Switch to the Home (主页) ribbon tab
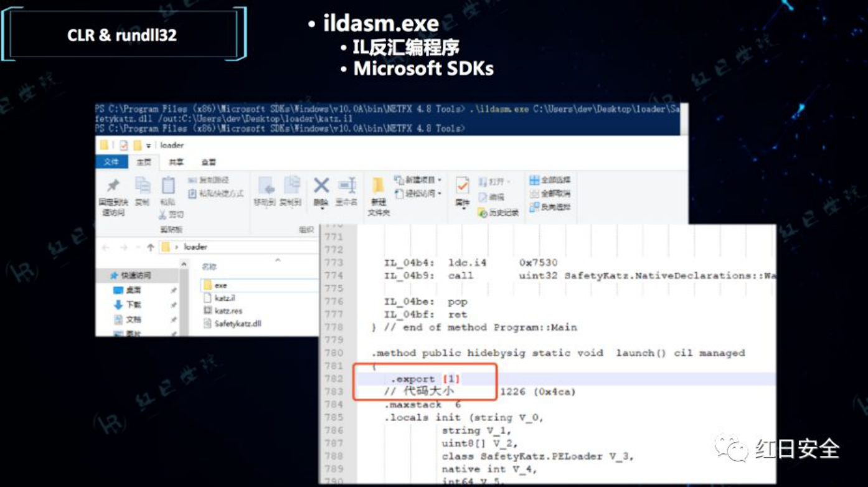Viewport: 868px width, 487px height. click(144, 162)
